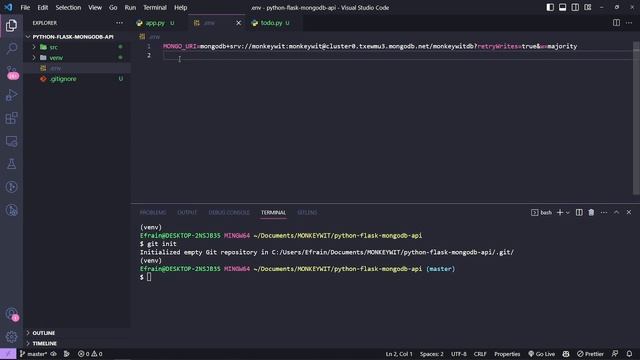Open the View menu
This screenshot has height=360, width=640.
(95, 7)
